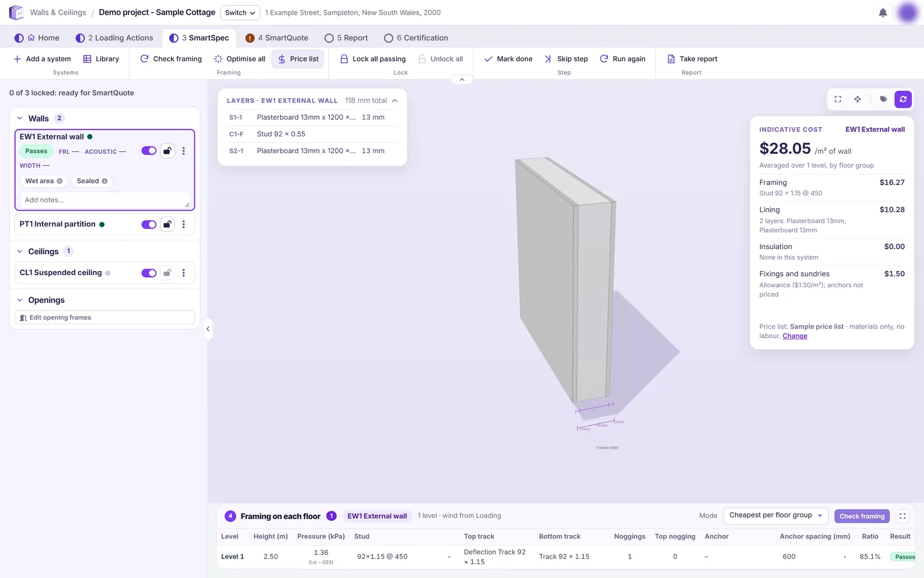Toggle the CL1 Suspended ceiling switch
The height and width of the screenshot is (578, 924).
click(x=149, y=273)
